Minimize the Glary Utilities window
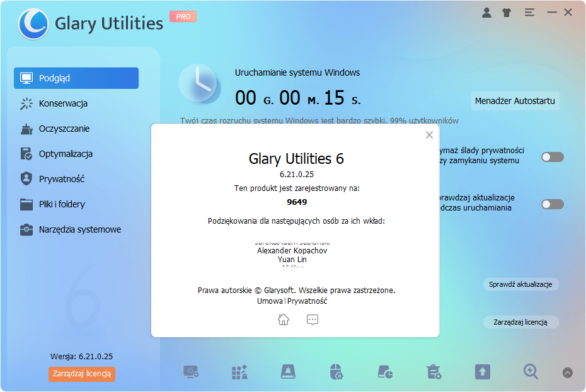 pyautogui.click(x=552, y=13)
